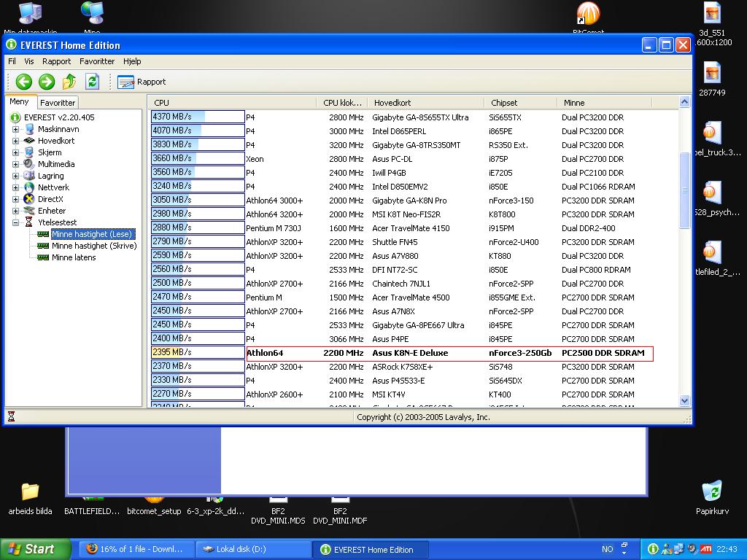
Task: Switch to the Meny tab in sidebar
Action: [19, 102]
